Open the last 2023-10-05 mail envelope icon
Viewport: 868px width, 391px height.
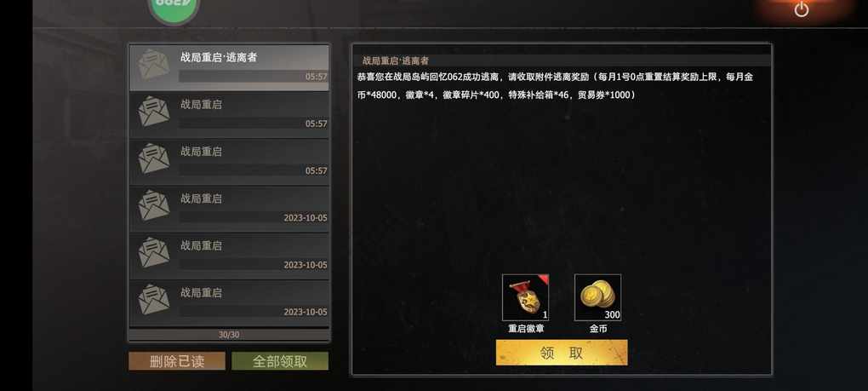pyautogui.click(x=153, y=300)
